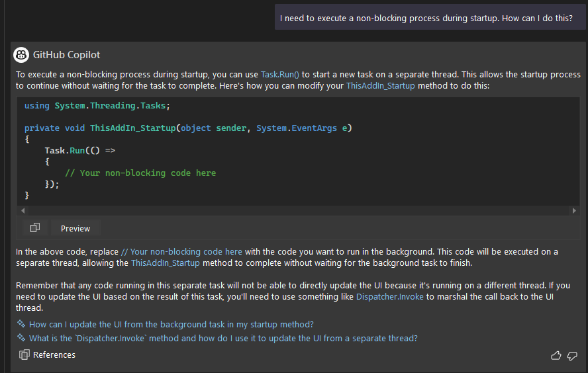Viewport: 588px width, 373px height.
Task: Click the user question message bubble
Action: pyautogui.click(x=430, y=17)
